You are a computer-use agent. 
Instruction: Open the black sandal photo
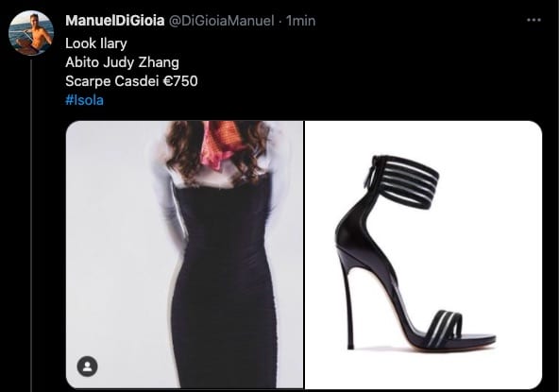point(424,254)
